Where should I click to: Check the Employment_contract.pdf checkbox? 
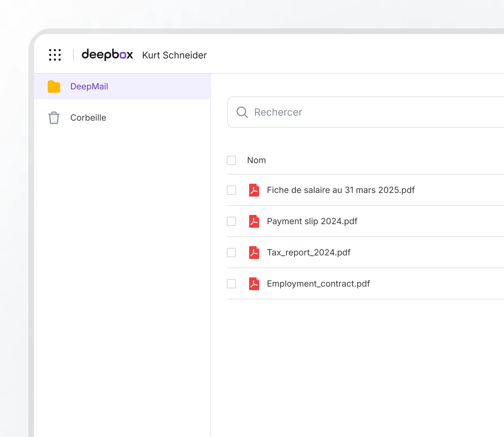(231, 284)
